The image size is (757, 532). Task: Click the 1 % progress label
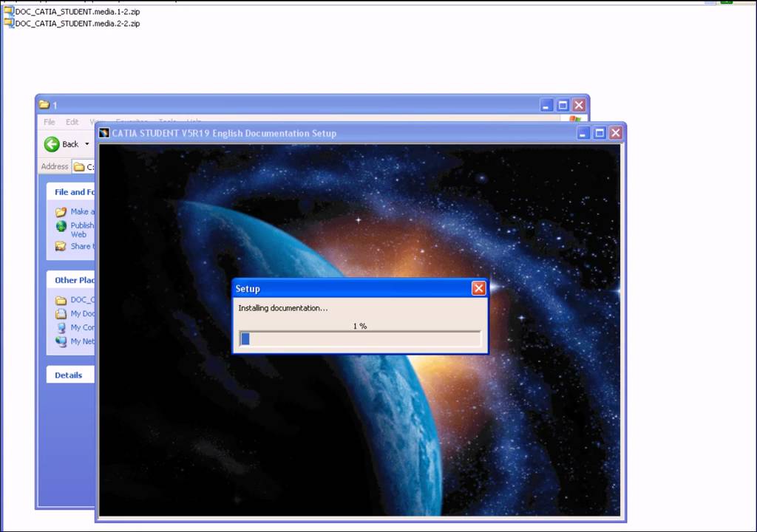[x=360, y=326]
